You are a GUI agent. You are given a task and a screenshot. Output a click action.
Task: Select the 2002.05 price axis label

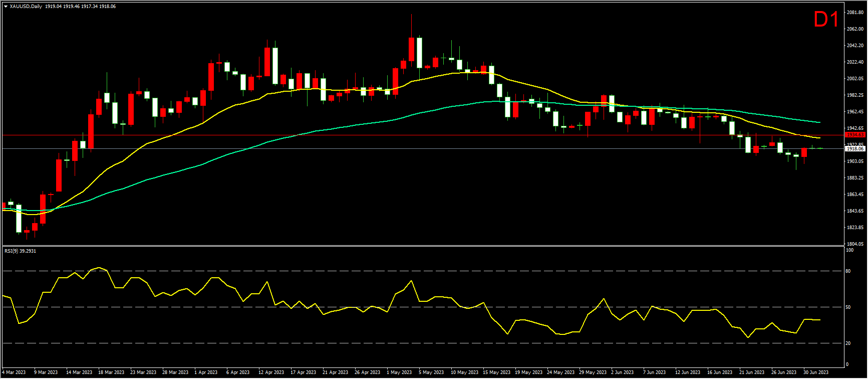pos(854,79)
